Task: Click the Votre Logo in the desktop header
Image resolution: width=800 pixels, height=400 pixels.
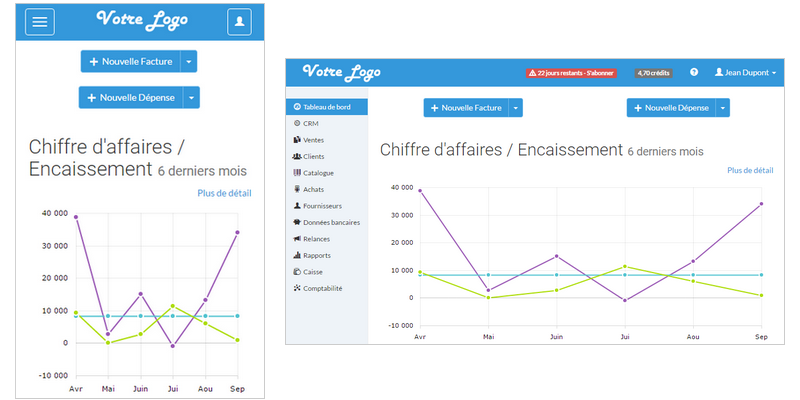Action: 337,73
